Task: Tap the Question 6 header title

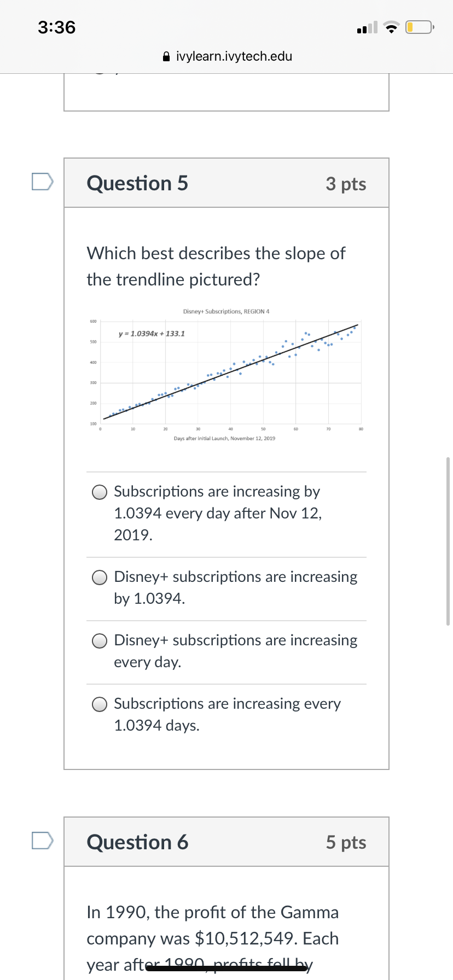Action: [137, 842]
